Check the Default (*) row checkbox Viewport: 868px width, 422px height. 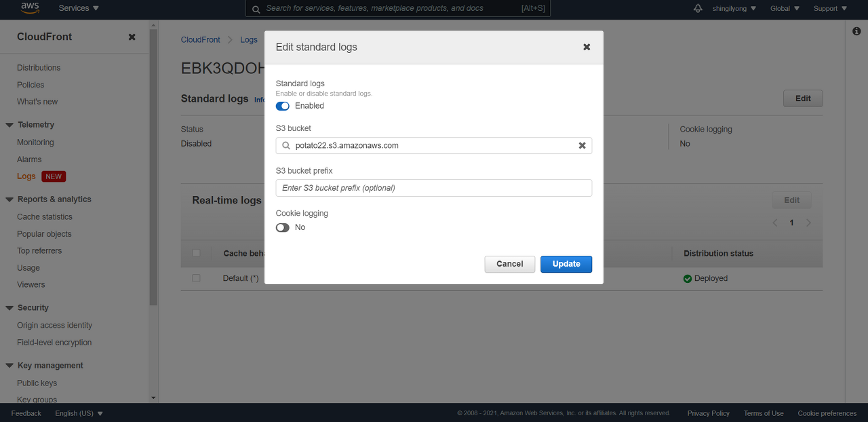pyautogui.click(x=196, y=278)
